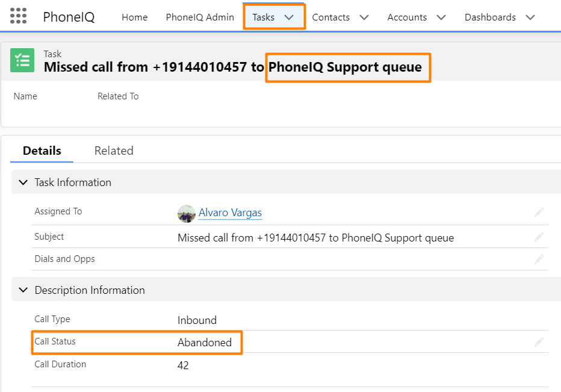
Task: Click the PhoneIQ app name
Action: [69, 17]
